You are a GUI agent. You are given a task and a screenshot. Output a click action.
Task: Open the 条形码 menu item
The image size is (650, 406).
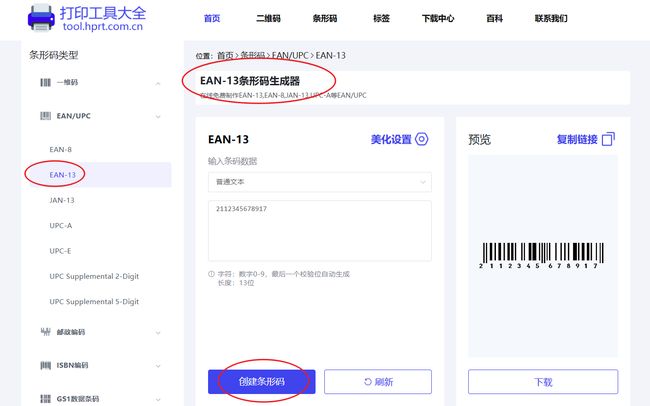click(325, 18)
